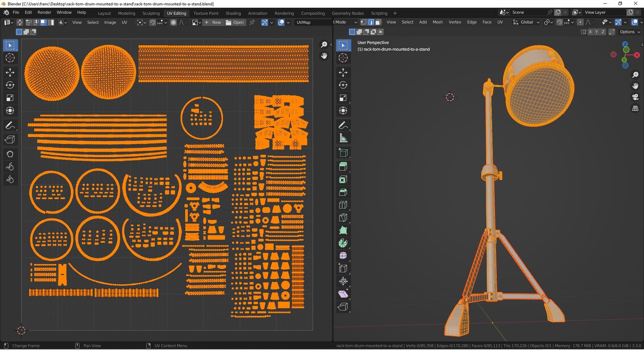Open the Image menu in UV editor
This screenshot has width=644, height=350.
[x=110, y=23]
